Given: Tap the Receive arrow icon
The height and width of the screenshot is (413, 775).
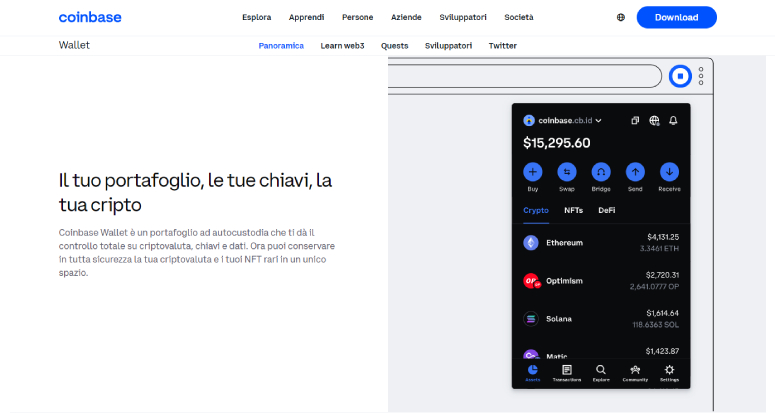Looking at the screenshot, I should pos(669,172).
